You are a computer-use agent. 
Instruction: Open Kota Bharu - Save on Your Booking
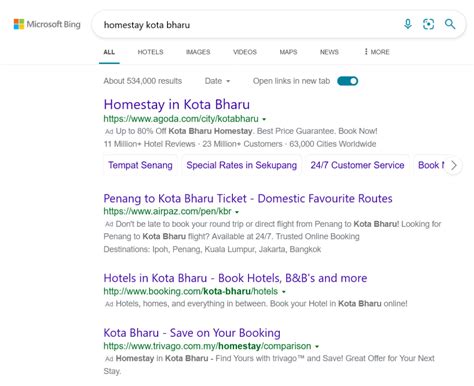click(x=192, y=333)
